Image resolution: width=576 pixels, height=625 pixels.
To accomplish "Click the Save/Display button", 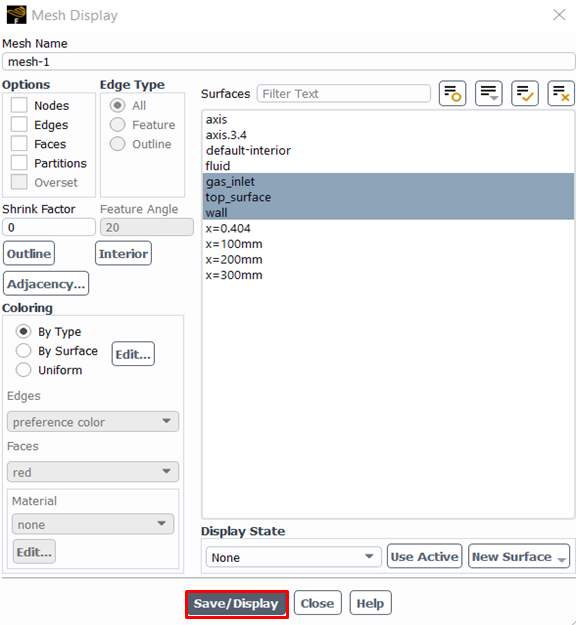I will coord(237,603).
